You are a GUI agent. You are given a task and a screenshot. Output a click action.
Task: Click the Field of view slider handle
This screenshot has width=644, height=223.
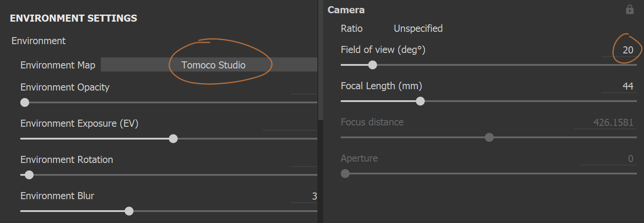pyautogui.click(x=373, y=65)
